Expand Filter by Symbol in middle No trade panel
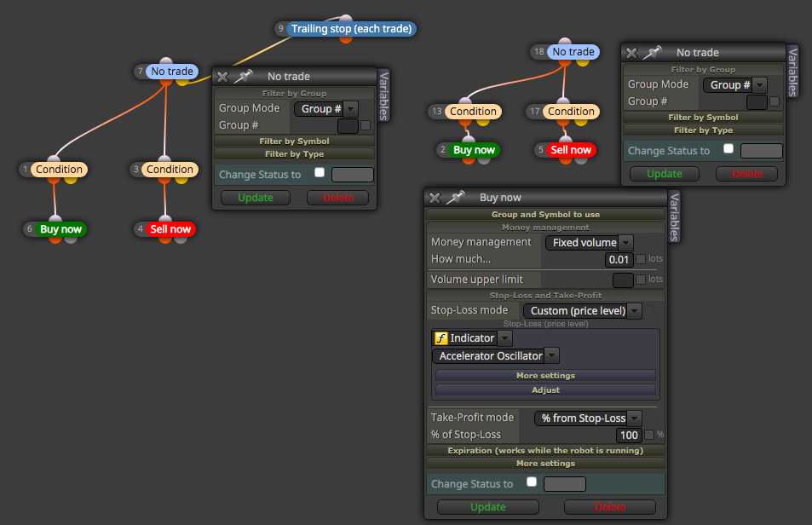The image size is (812, 525). point(294,141)
